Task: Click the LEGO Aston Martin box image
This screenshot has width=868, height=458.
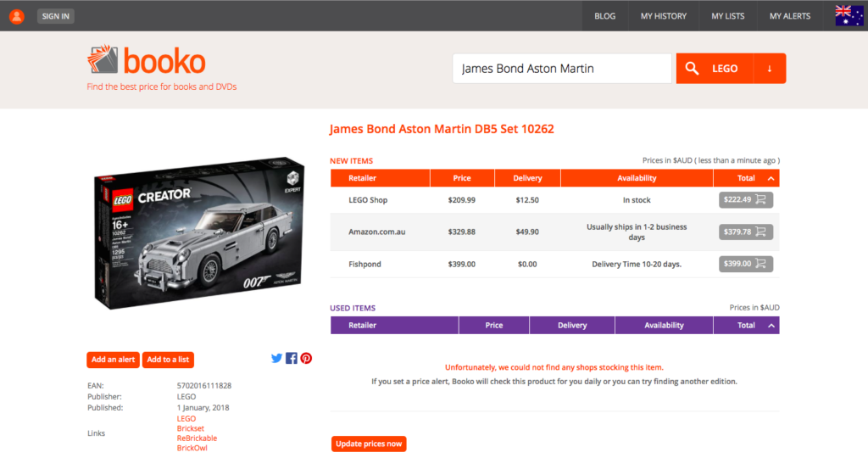Action: (x=199, y=232)
